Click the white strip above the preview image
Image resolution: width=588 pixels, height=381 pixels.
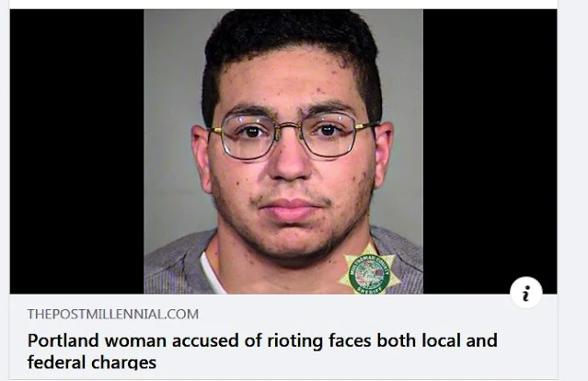[283, 4]
